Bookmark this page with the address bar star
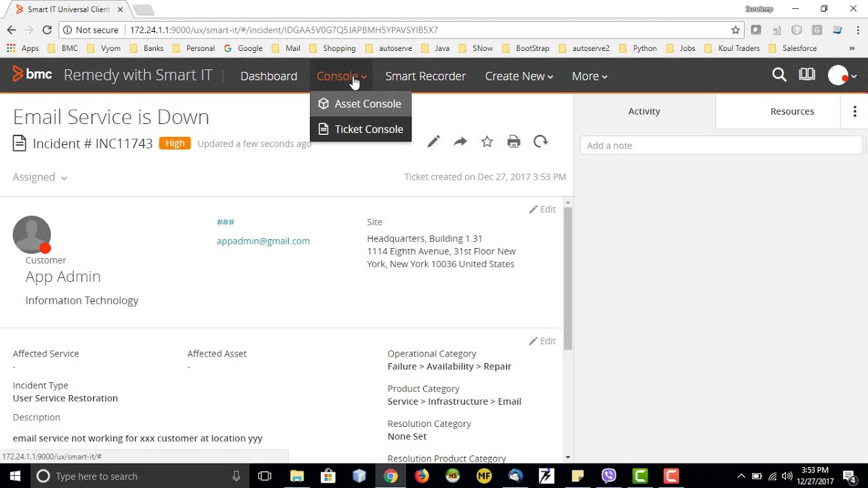868x488 pixels. click(736, 30)
